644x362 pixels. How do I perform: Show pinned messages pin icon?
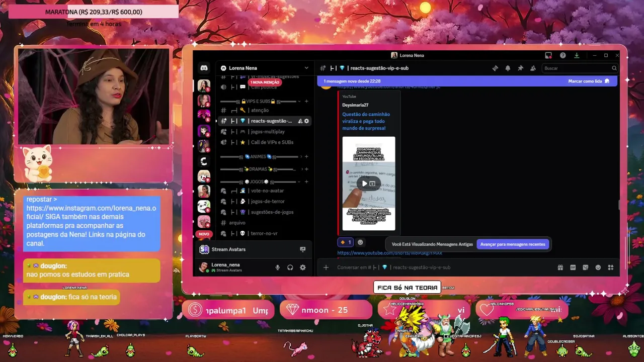pyautogui.click(x=520, y=68)
